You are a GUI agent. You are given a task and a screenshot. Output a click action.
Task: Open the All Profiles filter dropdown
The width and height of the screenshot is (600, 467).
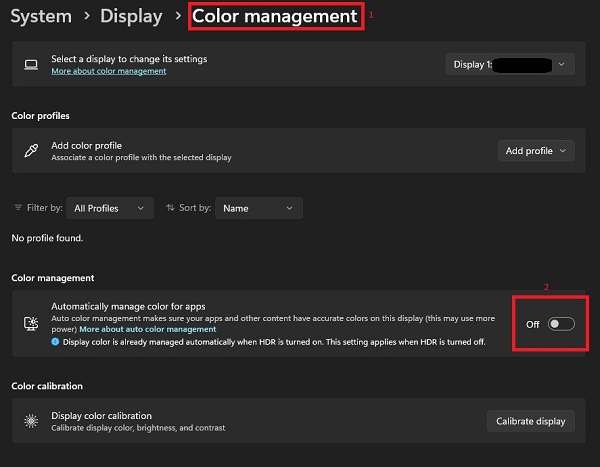[110, 208]
